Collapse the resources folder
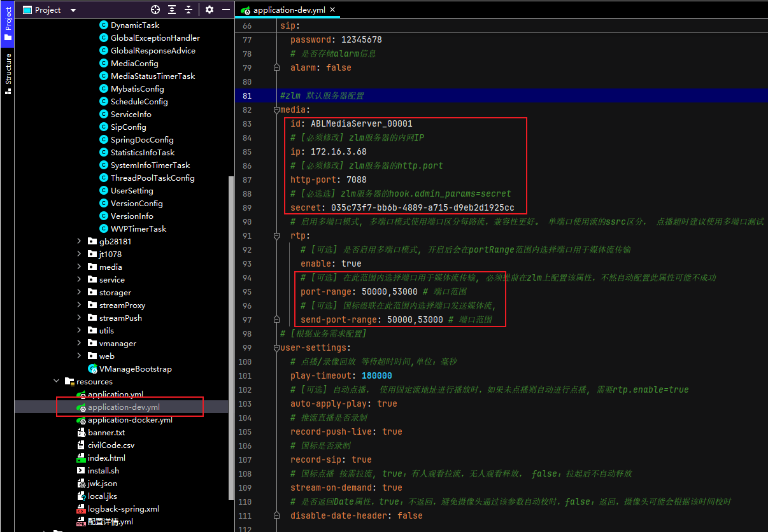This screenshot has height=532, width=768. [x=57, y=381]
